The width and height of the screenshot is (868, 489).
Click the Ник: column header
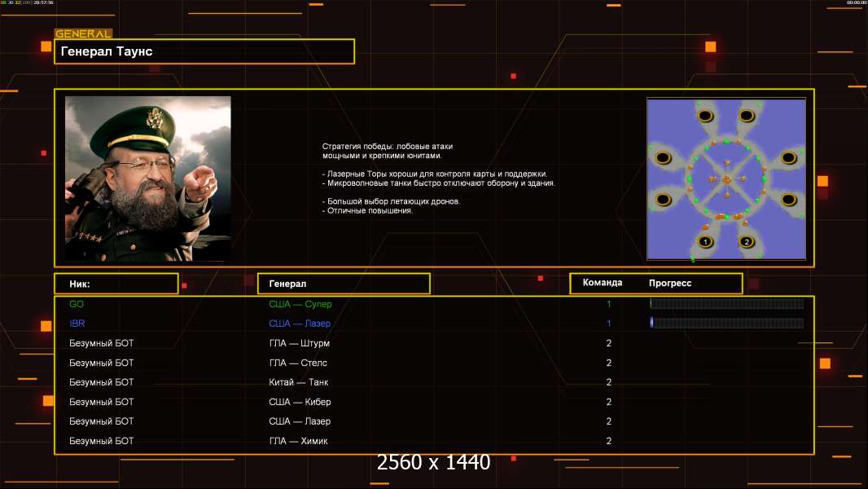coord(116,284)
